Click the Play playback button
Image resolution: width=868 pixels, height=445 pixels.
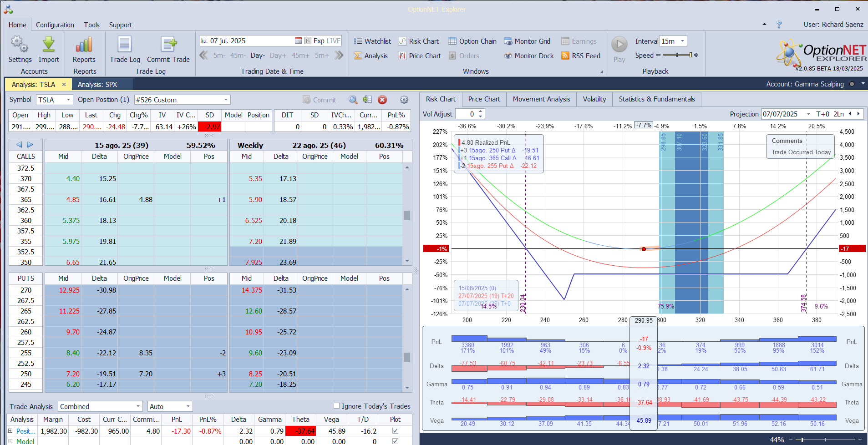point(619,44)
